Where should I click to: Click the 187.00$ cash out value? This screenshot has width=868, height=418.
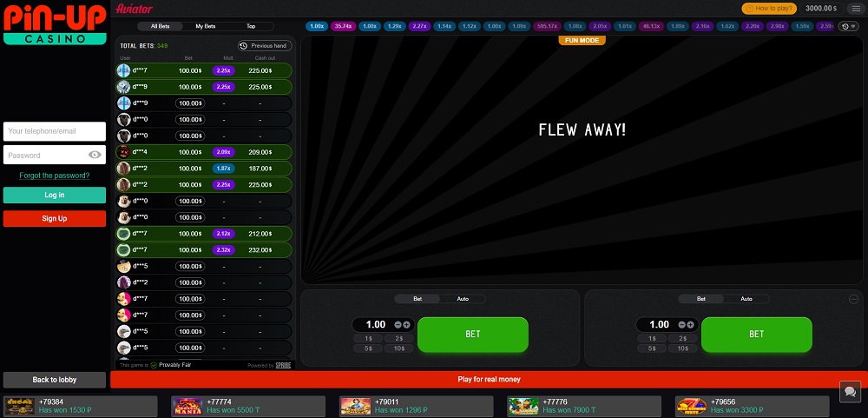(260, 169)
